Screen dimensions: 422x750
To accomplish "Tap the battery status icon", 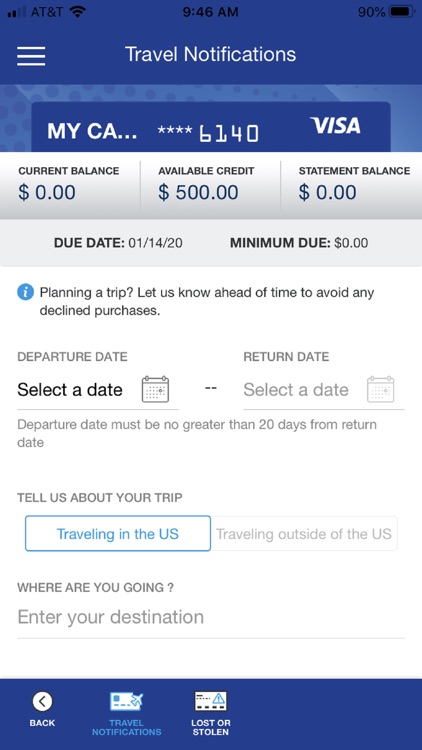I will pos(401,12).
